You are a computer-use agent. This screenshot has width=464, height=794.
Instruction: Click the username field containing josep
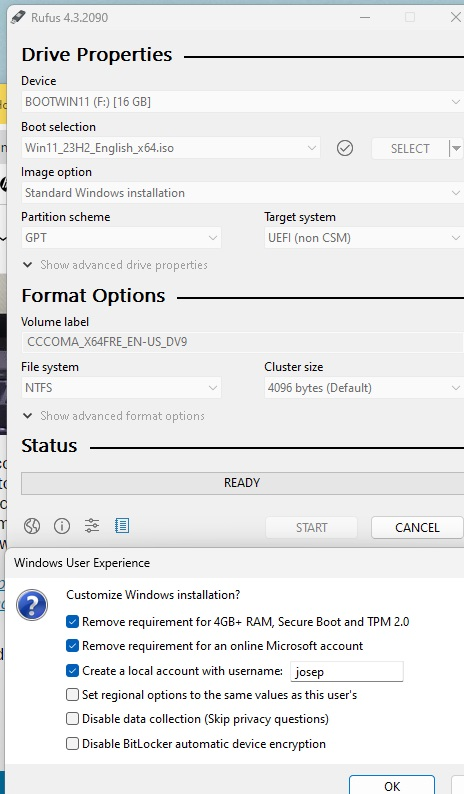(347, 671)
